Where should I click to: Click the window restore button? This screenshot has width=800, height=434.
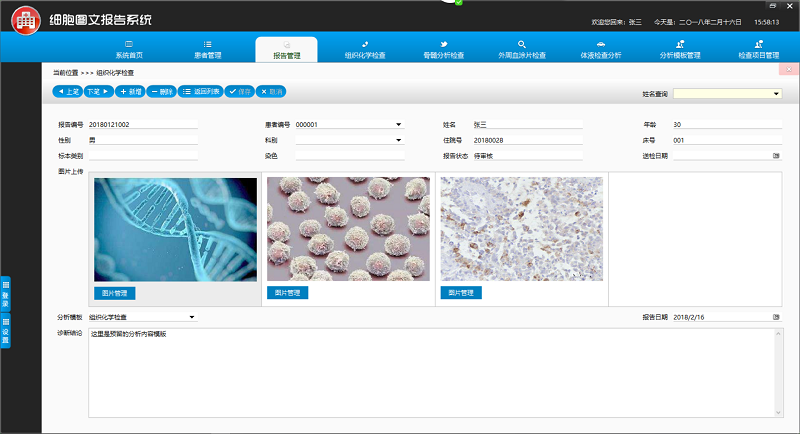point(772,6)
